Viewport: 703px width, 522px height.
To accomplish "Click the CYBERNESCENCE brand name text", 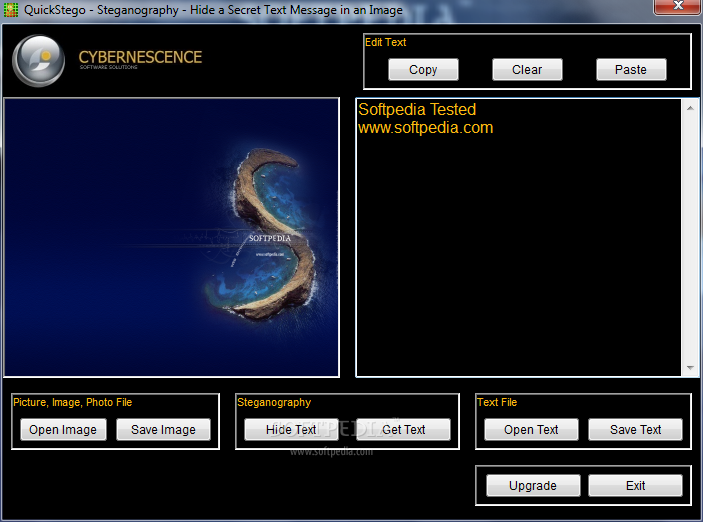I will point(140,57).
